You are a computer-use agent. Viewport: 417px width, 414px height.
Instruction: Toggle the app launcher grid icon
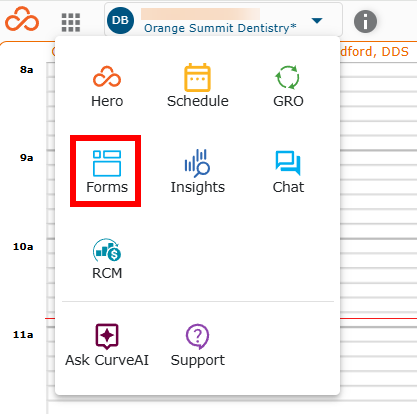[71, 22]
